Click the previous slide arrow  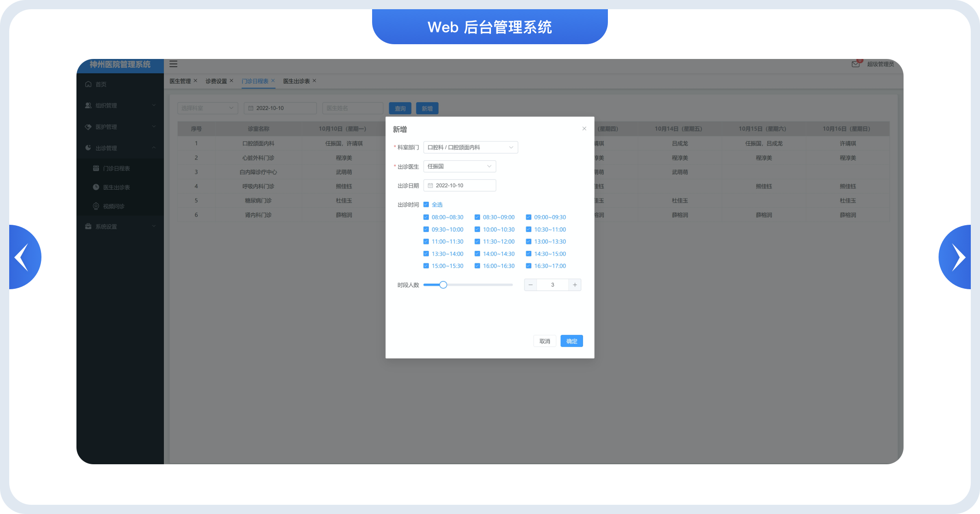(22, 257)
